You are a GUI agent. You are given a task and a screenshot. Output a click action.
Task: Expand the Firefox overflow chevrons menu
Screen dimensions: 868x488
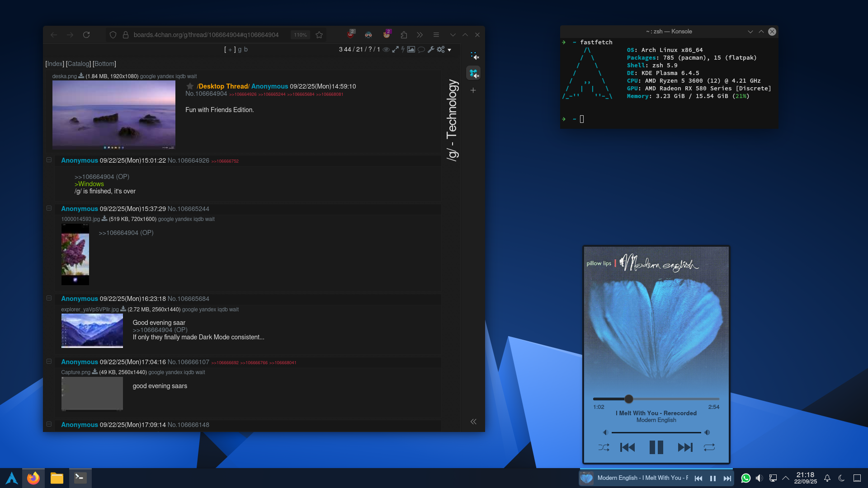pyautogui.click(x=420, y=35)
